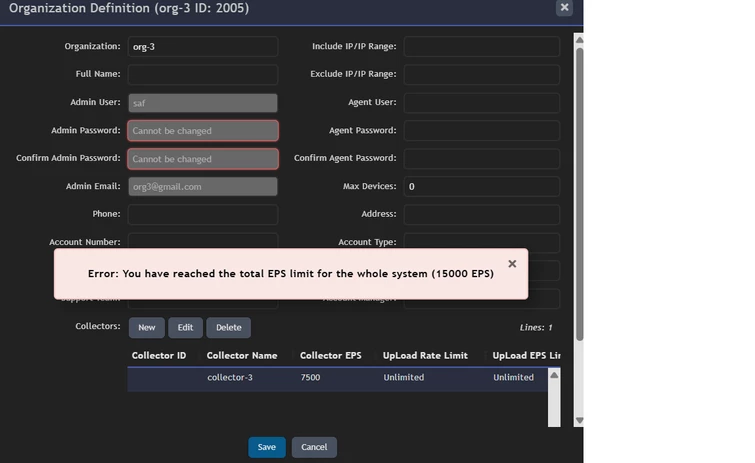Click the Agent Password field
Screen dimensions: 755x463
tap(482, 130)
